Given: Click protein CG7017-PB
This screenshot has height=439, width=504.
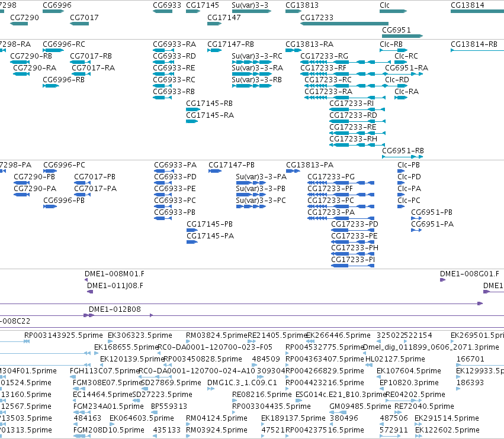Looking at the screenshot, I should click(x=95, y=177).
